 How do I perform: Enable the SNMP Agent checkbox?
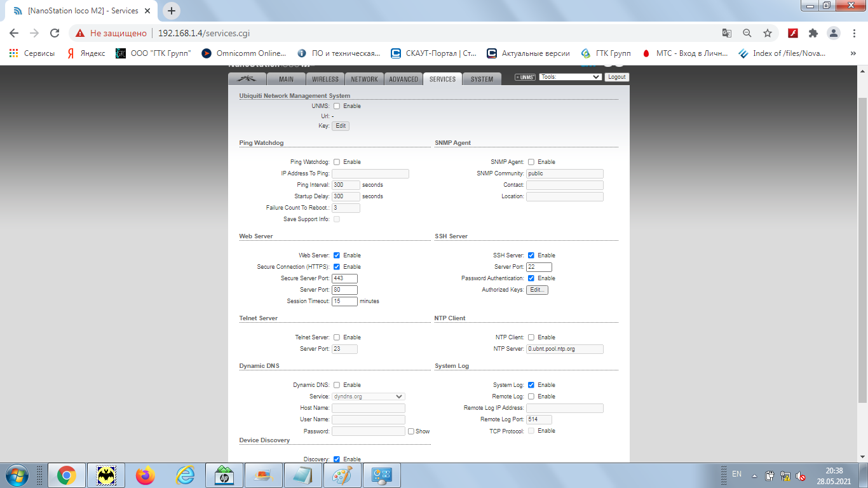point(531,162)
